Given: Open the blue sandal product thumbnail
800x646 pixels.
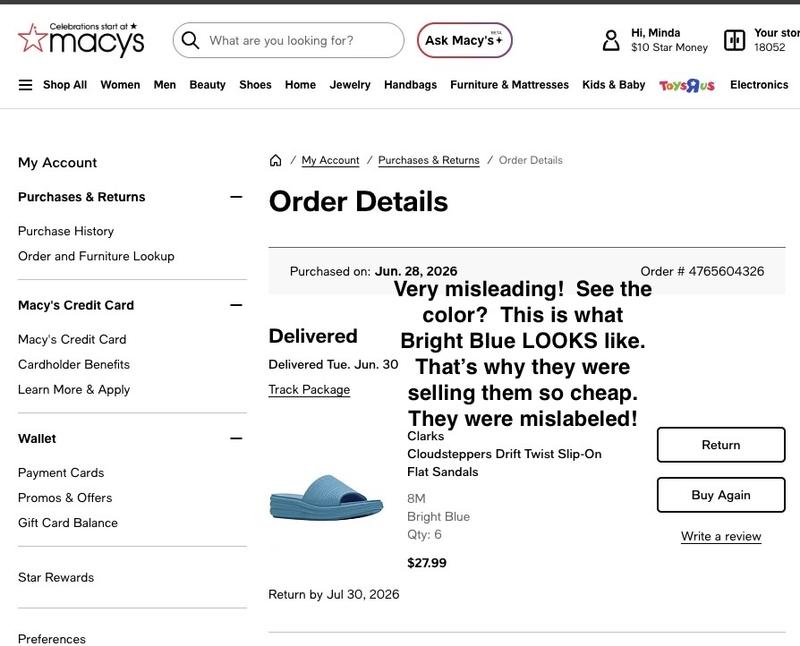Looking at the screenshot, I should point(327,498).
